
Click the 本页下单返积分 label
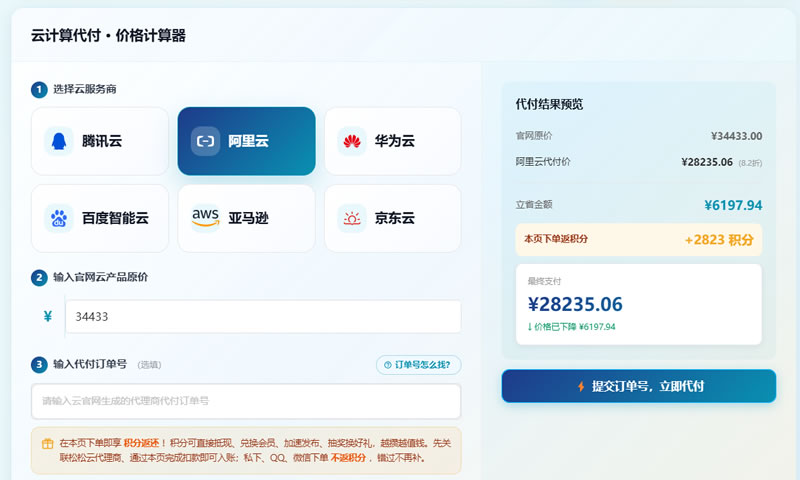coord(556,239)
